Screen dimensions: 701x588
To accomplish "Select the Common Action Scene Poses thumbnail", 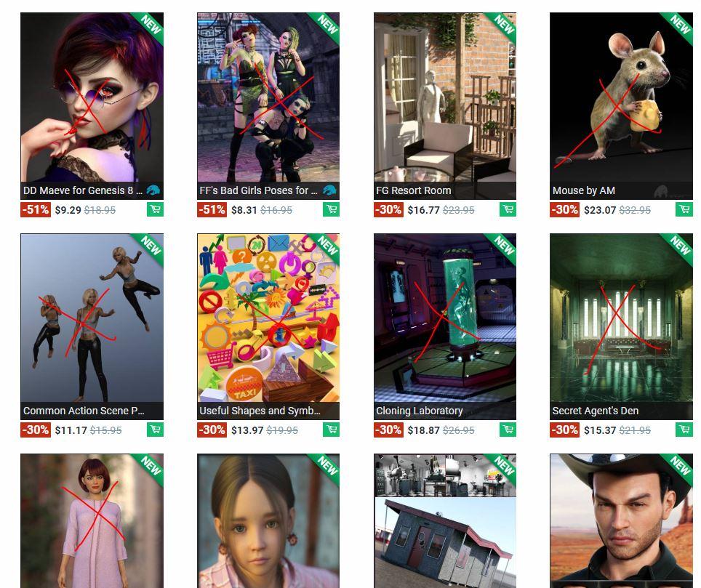I will coord(92,318).
